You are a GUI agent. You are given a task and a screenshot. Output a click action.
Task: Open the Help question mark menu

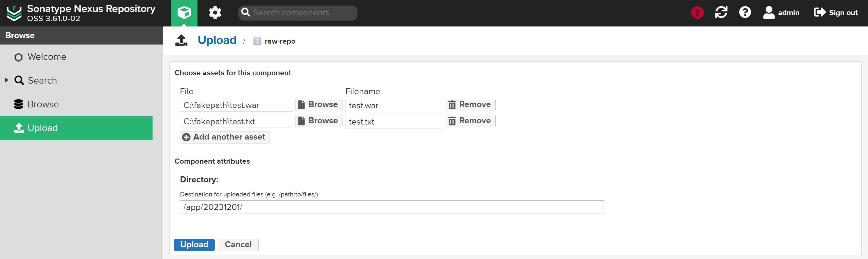tap(745, 13)
